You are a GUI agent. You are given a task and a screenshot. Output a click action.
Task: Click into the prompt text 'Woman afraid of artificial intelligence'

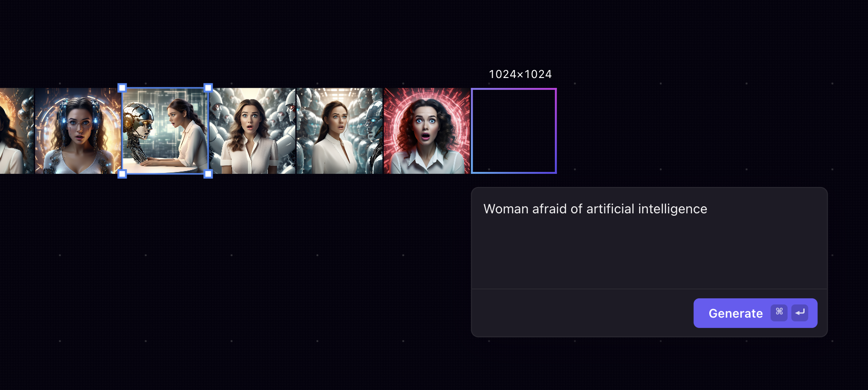[595, 209]
